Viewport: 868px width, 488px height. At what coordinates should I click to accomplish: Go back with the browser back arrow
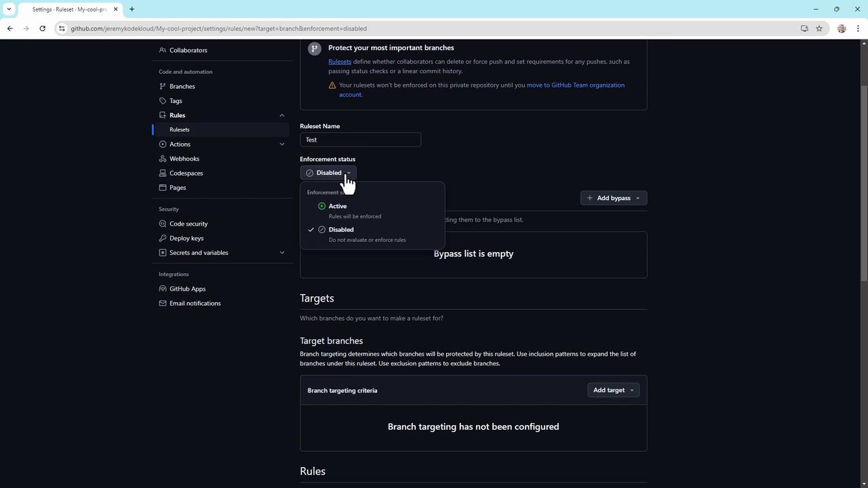(9, 28)
